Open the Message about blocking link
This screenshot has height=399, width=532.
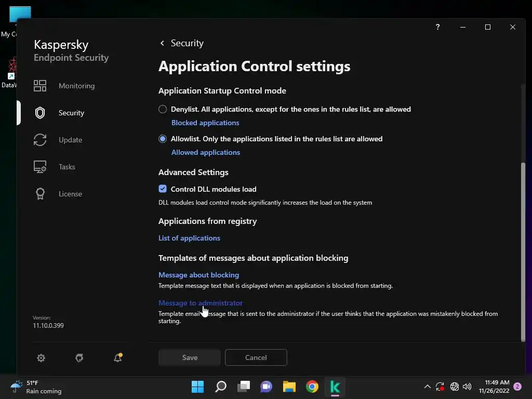(199, 275)
